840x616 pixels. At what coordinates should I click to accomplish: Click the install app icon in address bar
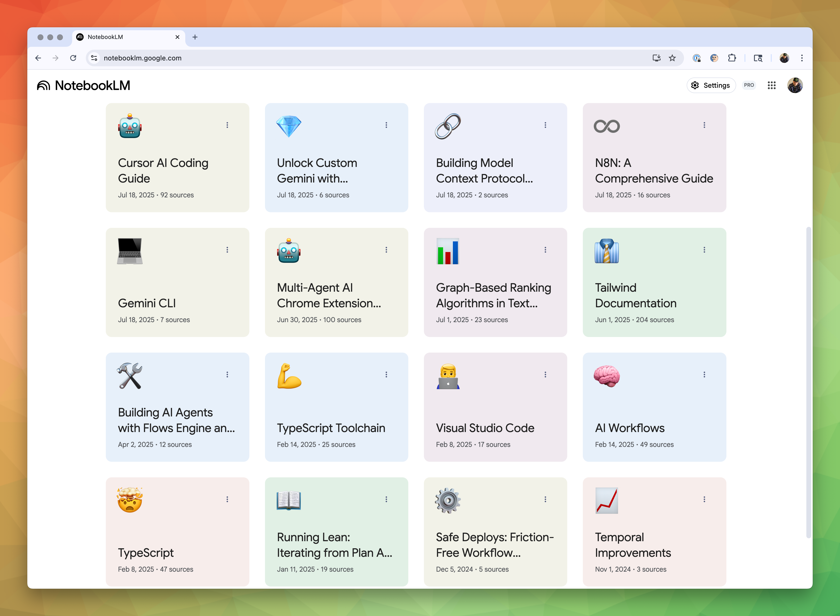point(656,58)
